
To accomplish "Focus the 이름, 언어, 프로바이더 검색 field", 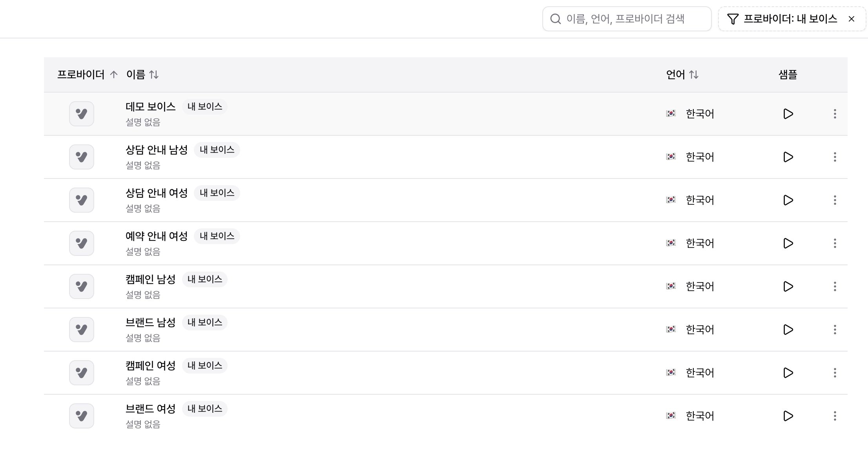I will point(627,19).
